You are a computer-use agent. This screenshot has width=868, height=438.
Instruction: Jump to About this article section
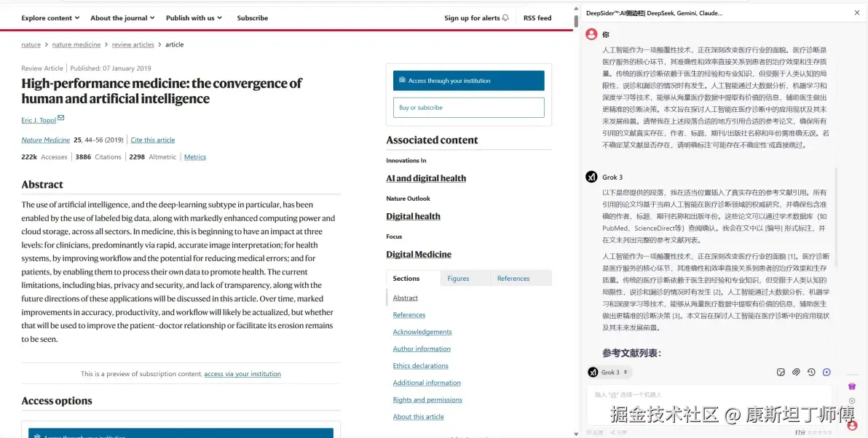418,417
